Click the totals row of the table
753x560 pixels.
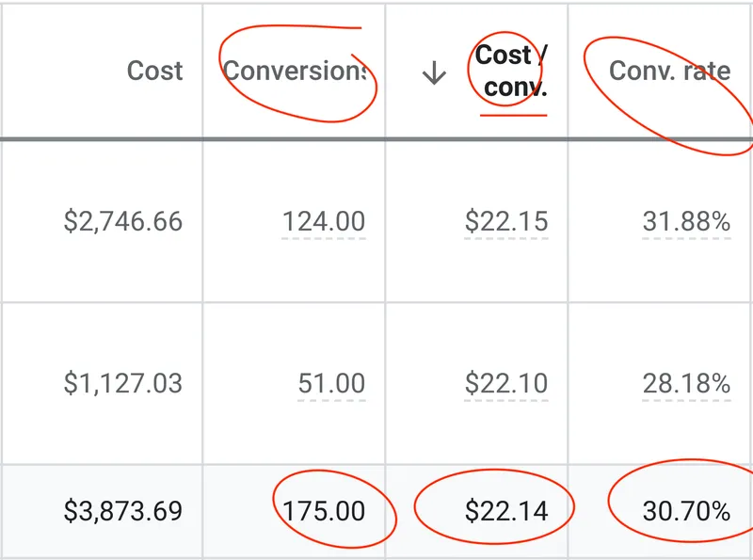pos(376,510)
